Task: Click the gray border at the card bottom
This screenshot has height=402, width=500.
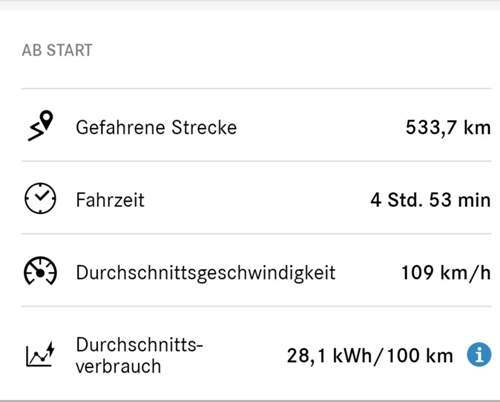Action: tap(250, 400)
